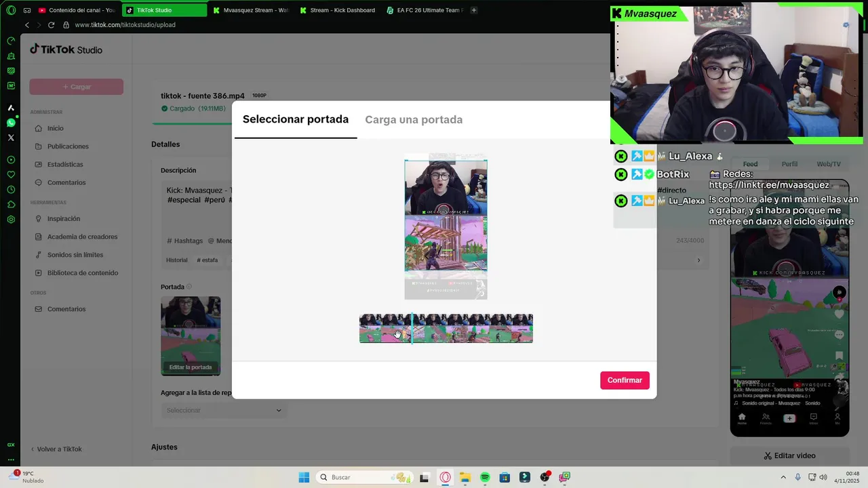868x488 pixels.
Task: Click the Opera GX logo menu
Action: 11,10
